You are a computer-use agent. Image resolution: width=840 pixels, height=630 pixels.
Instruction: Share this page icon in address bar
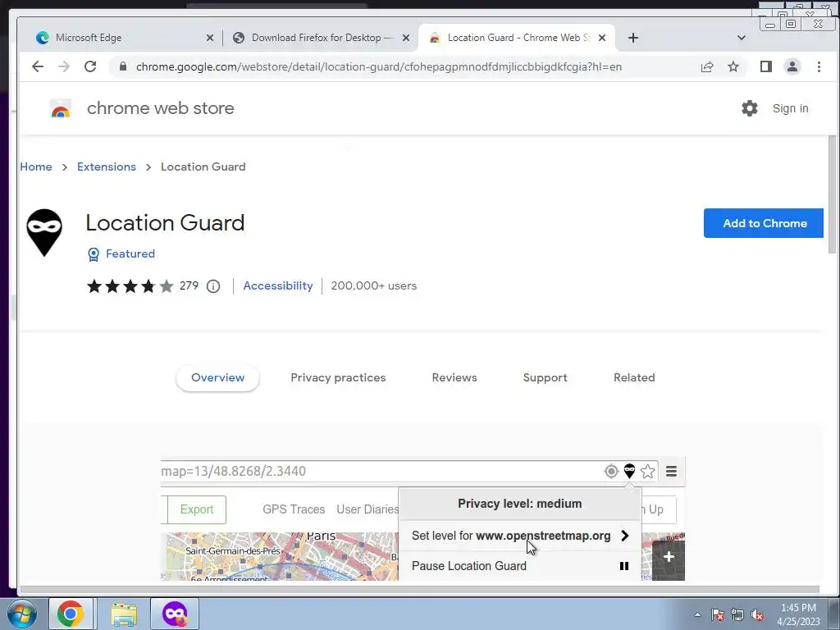[x=707, y=66]
